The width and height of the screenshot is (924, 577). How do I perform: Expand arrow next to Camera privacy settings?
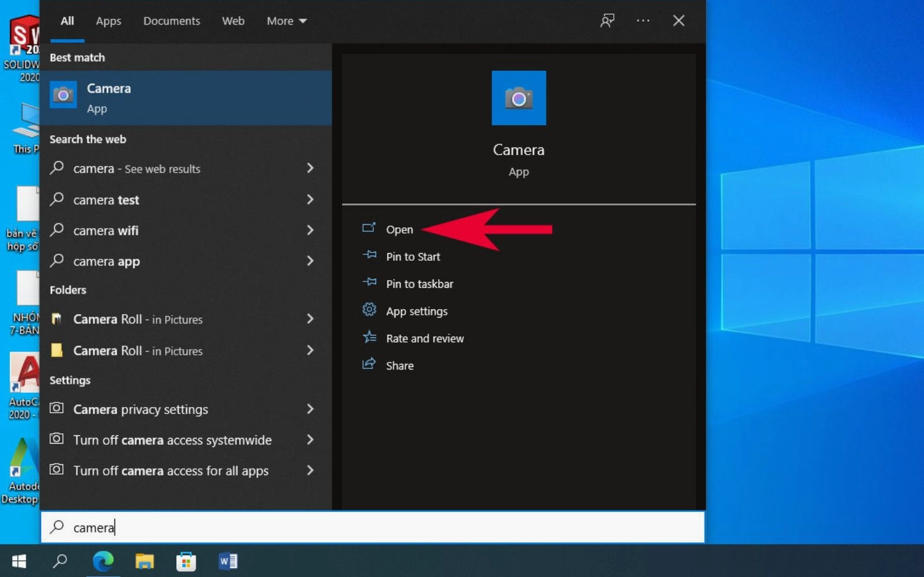310,409
